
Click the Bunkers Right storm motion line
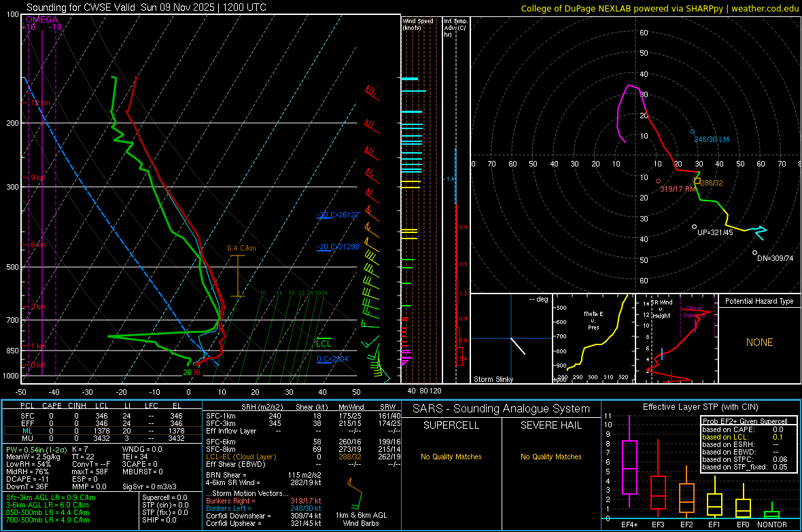click(x=264, y=501)
